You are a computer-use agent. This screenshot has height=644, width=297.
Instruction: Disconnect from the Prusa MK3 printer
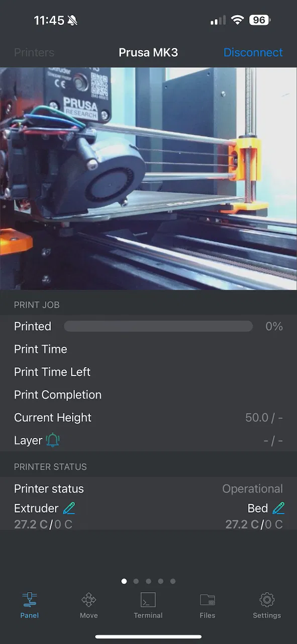tap(253, 52)
